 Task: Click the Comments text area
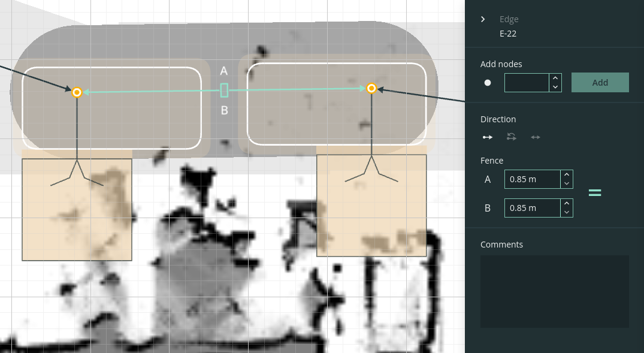[x=555, y=291]
